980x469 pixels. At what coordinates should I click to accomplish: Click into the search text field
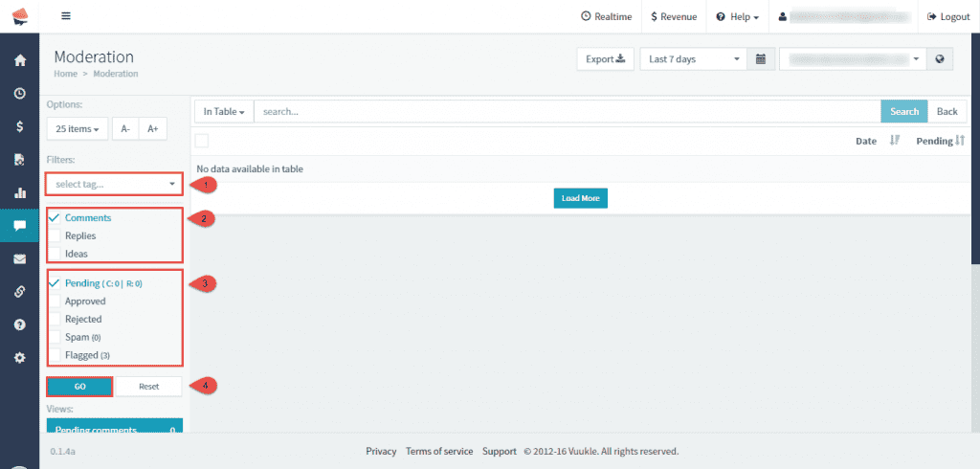click(567, 111)
